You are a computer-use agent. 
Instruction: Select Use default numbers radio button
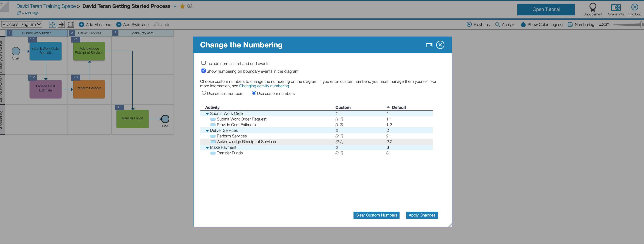[204, 93]
